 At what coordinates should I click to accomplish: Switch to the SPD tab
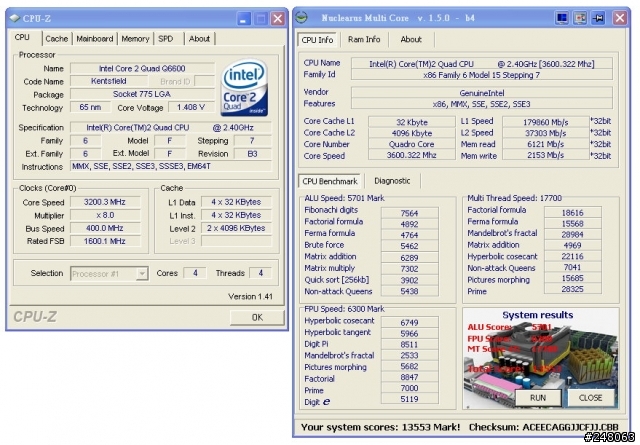166,39
